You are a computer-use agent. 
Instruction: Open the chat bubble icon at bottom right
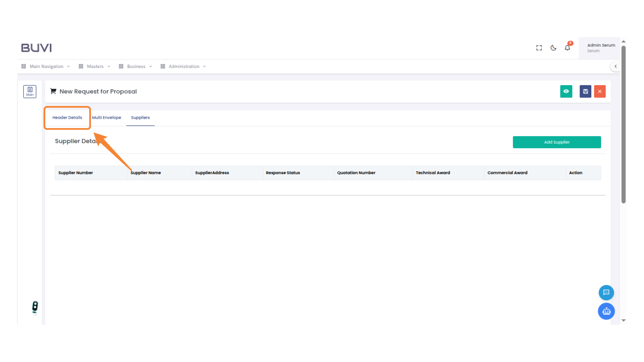point(606,292)
